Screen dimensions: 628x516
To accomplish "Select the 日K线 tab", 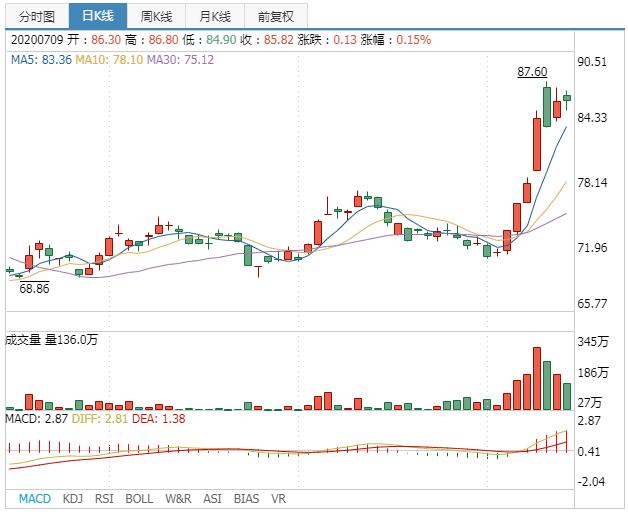I will pyautogui.click(x=97, y=17).
